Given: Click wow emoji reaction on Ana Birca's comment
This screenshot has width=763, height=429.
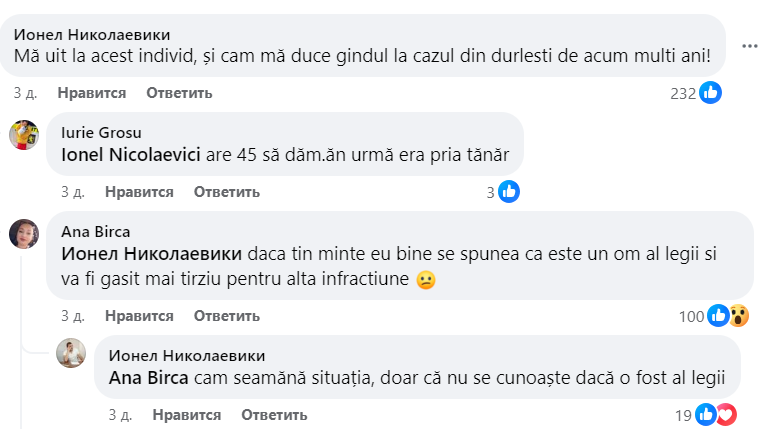Looking at the screenshot, I should click(739, 316).
